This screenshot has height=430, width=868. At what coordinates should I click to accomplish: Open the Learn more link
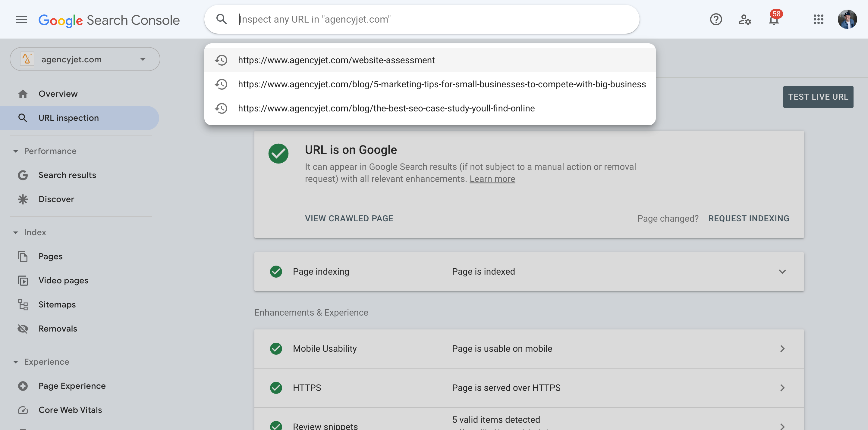pos(492,179)
